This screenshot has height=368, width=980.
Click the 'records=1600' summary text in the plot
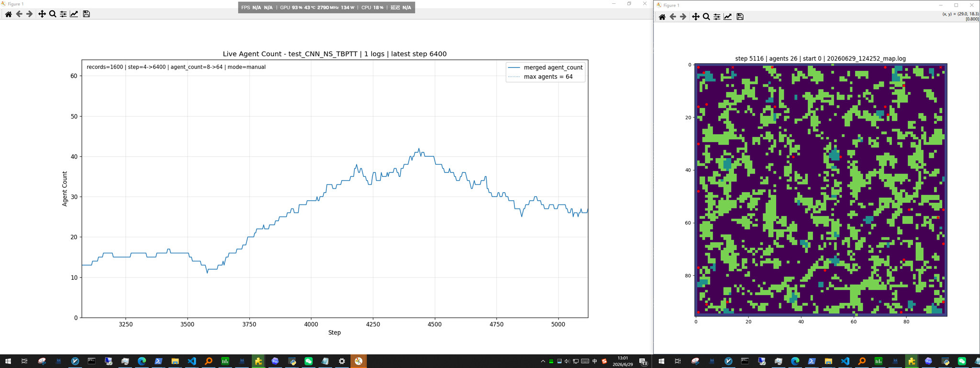176,67
